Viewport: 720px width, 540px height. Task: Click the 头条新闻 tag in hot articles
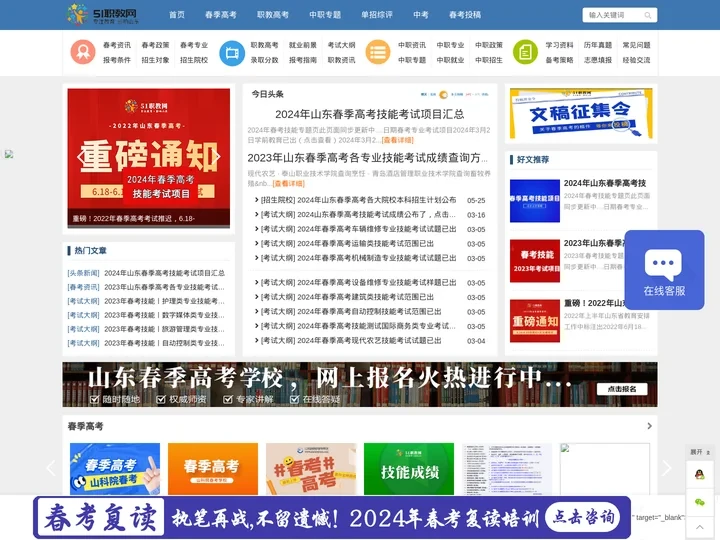83,273
